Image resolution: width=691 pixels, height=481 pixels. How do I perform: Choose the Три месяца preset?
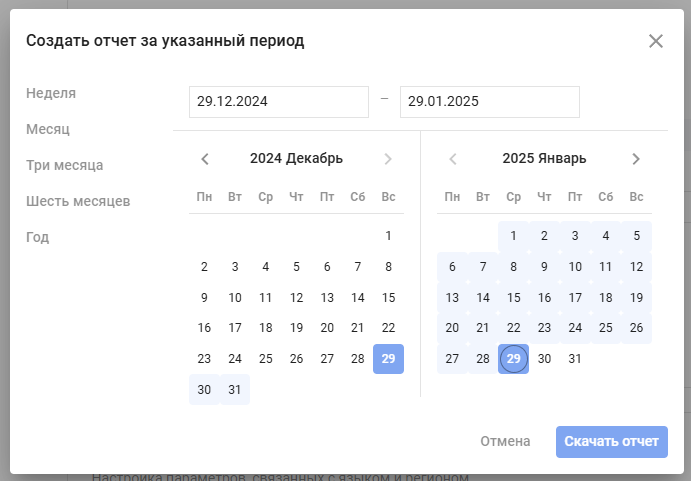[x=65, y=165]
